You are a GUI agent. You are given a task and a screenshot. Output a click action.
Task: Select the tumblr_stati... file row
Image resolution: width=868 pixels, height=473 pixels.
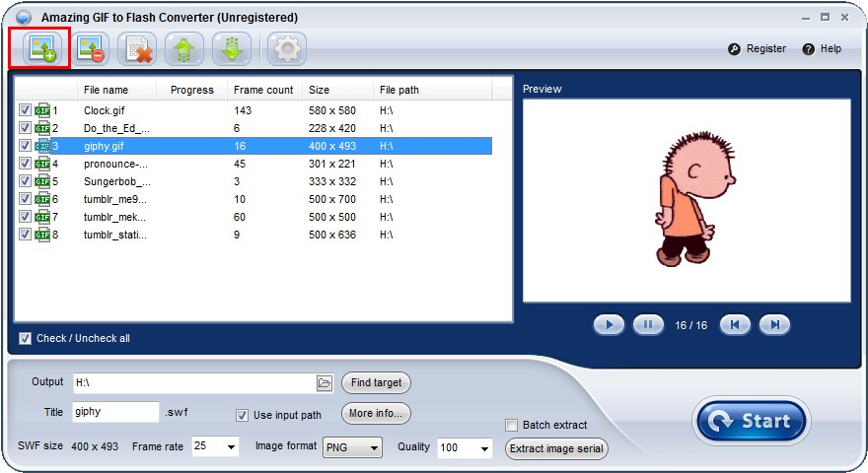pyautogui.click(x=254, y=235)
